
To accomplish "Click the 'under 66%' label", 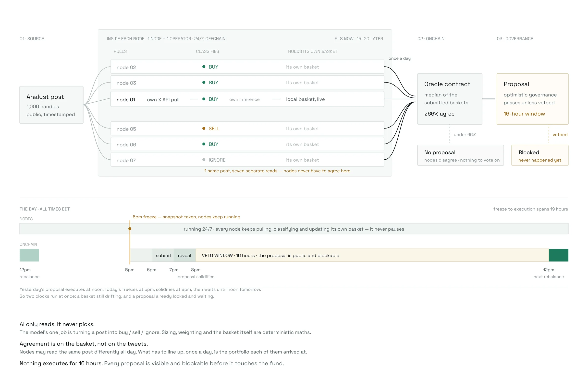I will coord(465,134).
